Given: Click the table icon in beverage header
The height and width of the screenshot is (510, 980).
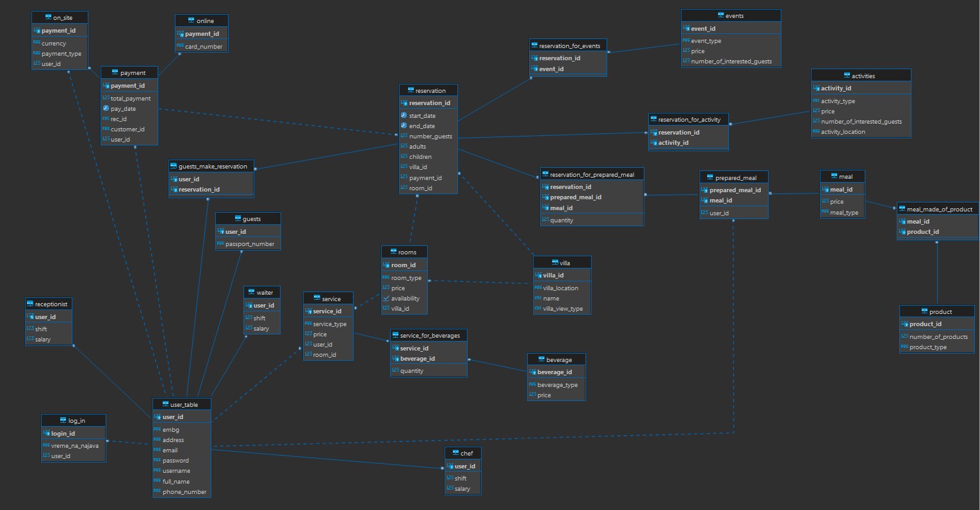Looking at the screenshot, I should (x=541, y=359).
